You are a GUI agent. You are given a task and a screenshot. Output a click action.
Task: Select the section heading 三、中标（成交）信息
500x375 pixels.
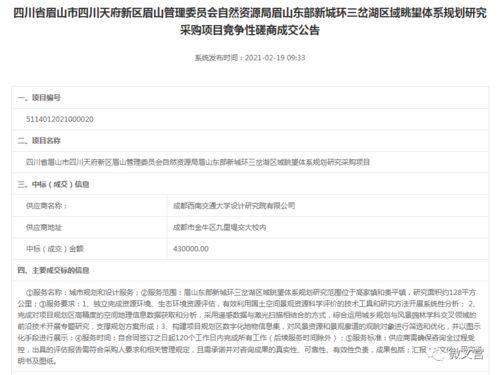pyautogui.click(x=54, y=184)
